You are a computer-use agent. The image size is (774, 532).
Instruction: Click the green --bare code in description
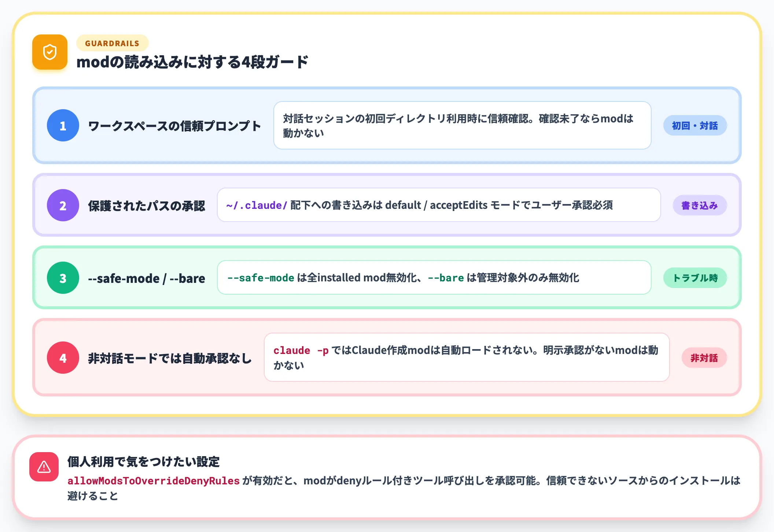[446, 278]
